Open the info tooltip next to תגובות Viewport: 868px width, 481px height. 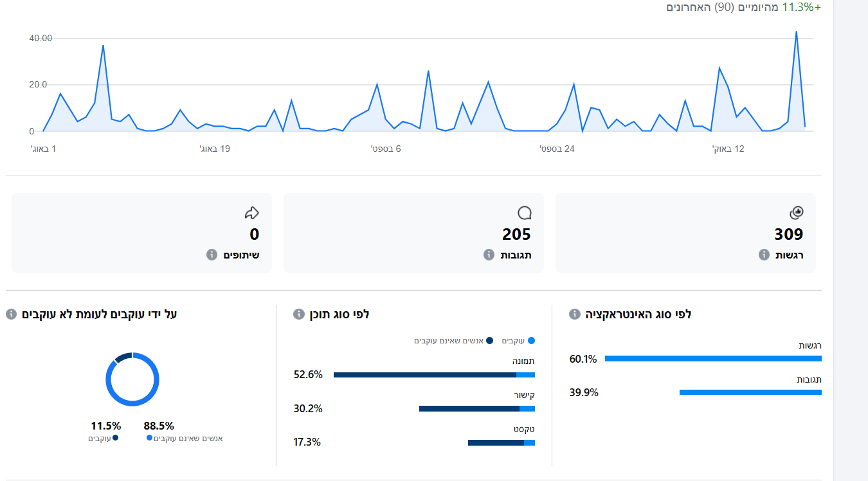tap(489, 255)
